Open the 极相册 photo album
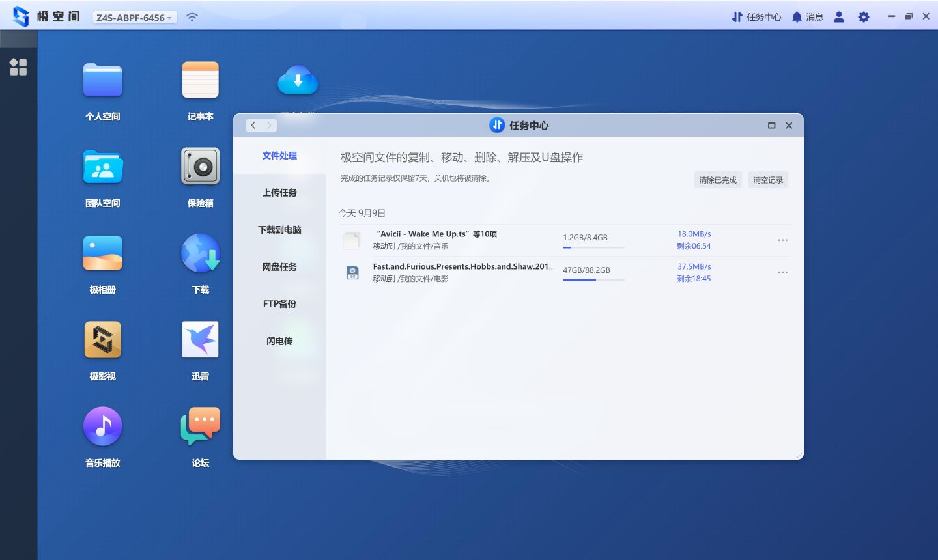This screenshot has height=560, width=938. [x=102, y=253]
